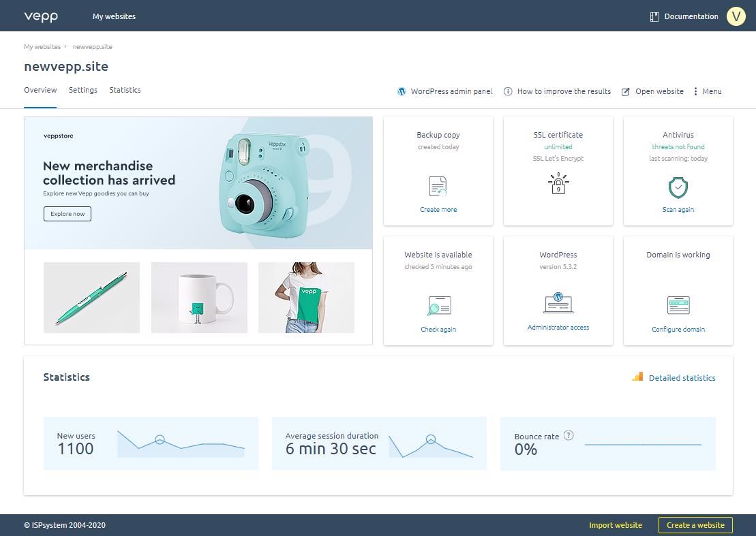Screen dimensions: 756x536
Task: Click the orange bar chart icon near Detailed statistics
Action: (638, 376)
